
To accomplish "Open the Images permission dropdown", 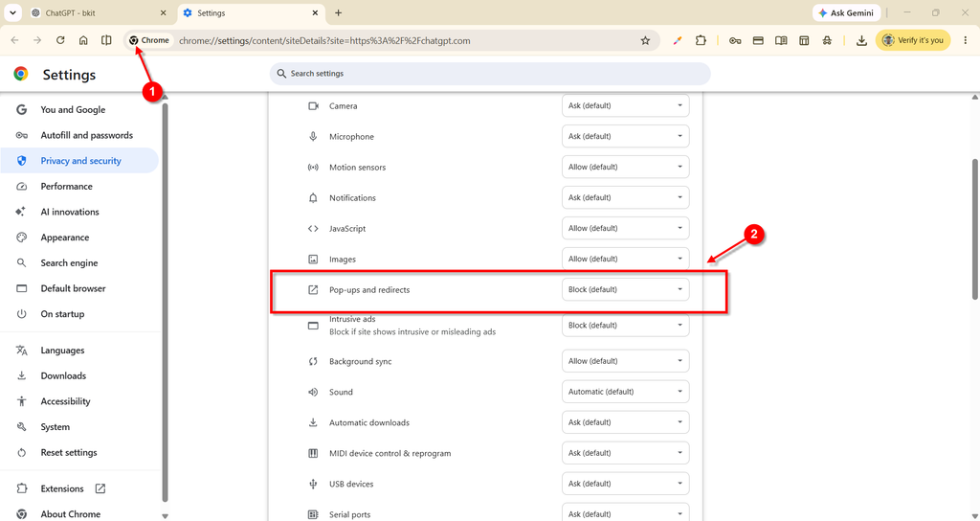I will coord(625,259).
